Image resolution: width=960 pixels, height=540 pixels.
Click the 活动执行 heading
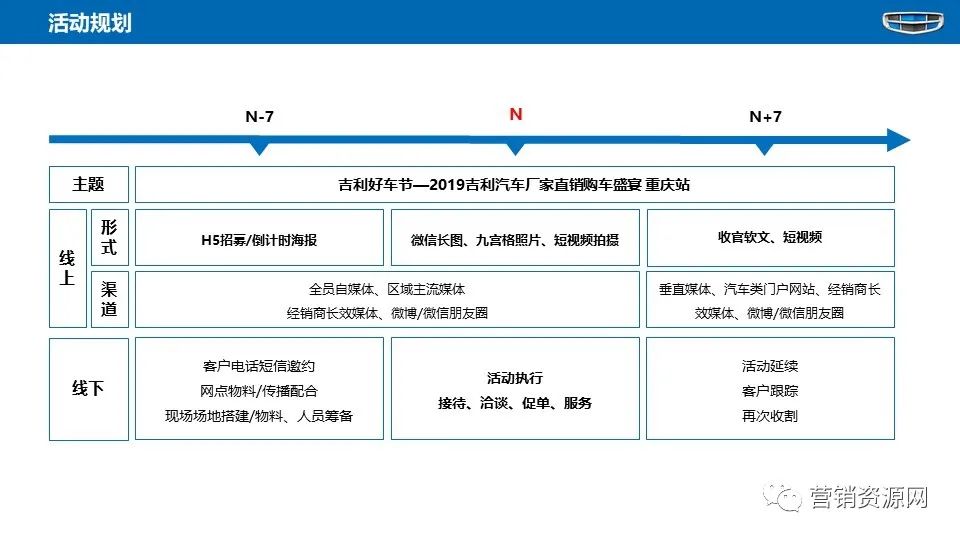(515, 378)
